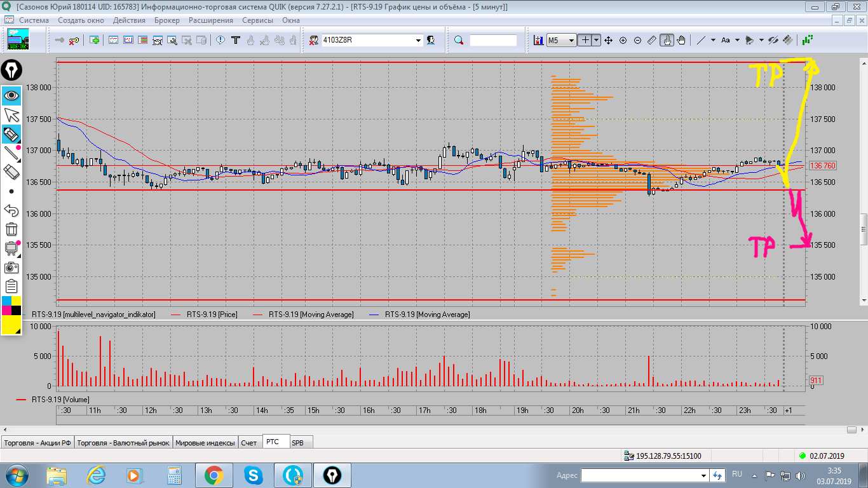Click the toolbar search input field
The height and width of the screenshot is (488, 868).
pos(494,40)
